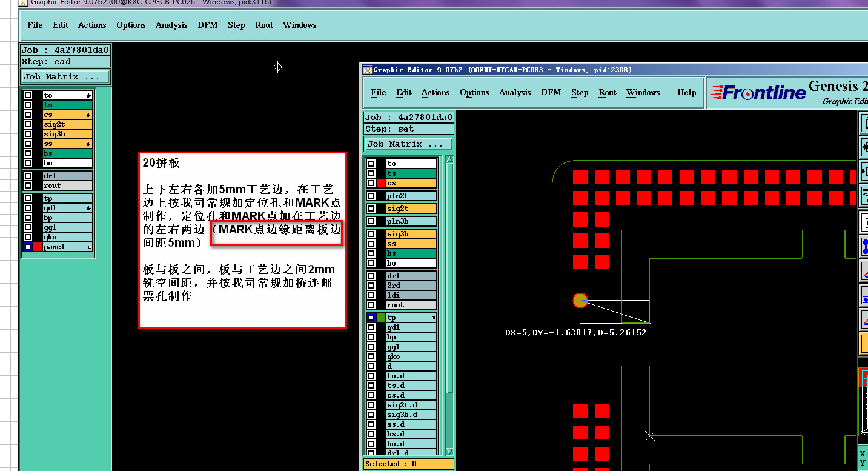Select 'gg1' layer name in front window
The height and width of the screenshot is (471, 868).
pyautogui.click(x=411, y=347)
